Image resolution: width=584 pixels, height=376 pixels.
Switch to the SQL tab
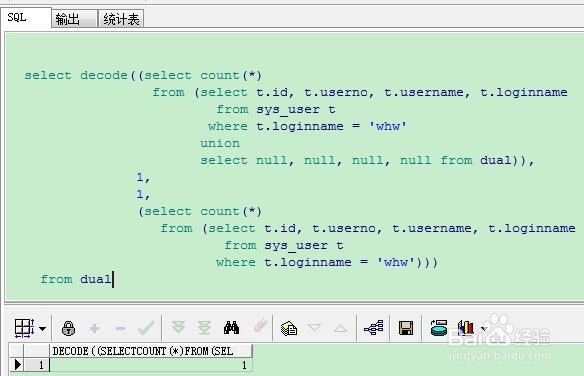tap(25, 17)
